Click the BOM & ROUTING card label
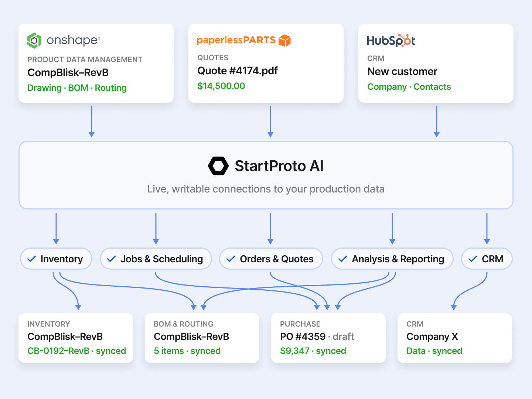Screen dimensions: 532x399 183,324
